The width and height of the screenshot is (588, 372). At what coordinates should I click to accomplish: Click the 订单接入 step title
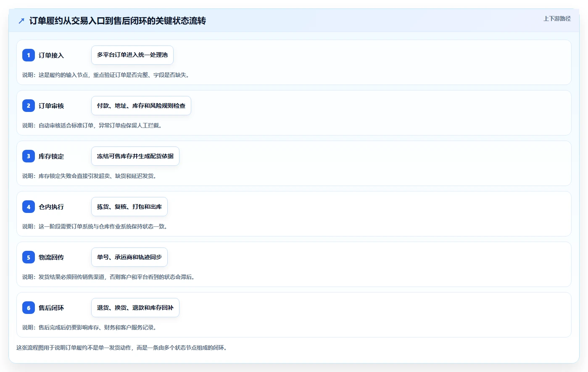(x=51, y=55)
